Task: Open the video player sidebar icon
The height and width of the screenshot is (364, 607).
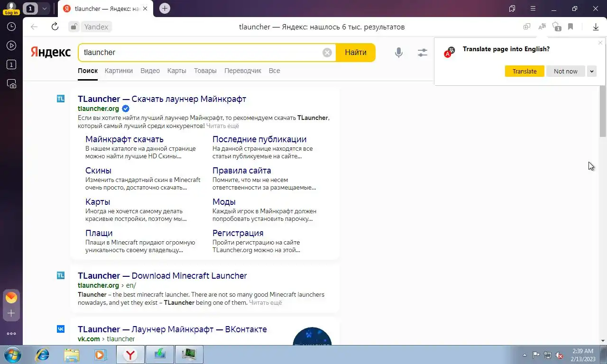Action: [11, 46]
